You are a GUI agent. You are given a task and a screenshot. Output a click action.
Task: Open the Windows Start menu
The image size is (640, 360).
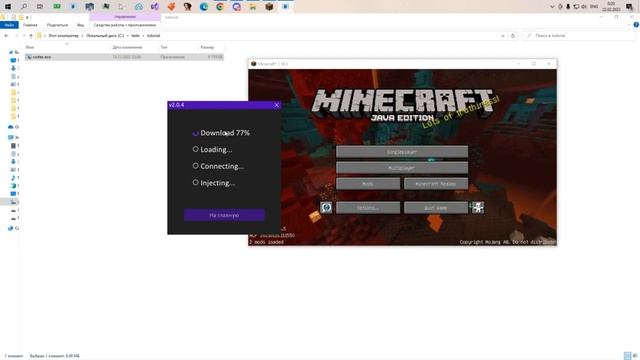8,7
